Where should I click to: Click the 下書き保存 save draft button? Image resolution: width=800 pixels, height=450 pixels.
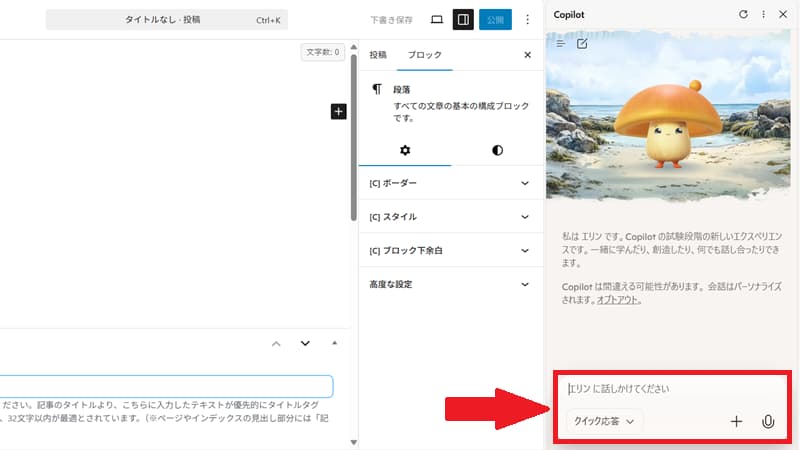[x=391, y=20]
